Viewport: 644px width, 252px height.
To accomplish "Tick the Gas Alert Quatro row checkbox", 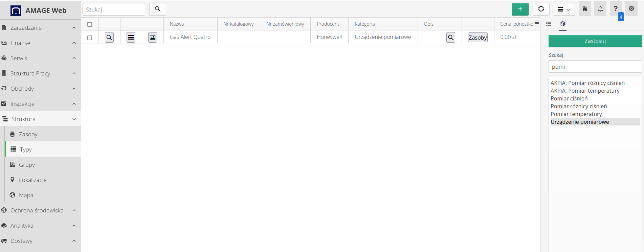I will (x=90, y=38).
